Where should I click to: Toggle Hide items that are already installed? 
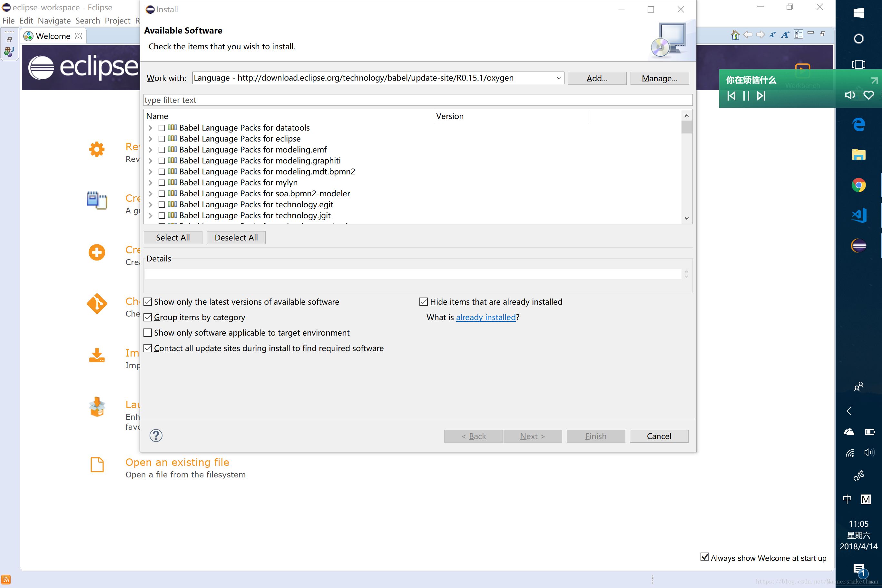click(x=423, y=302)
